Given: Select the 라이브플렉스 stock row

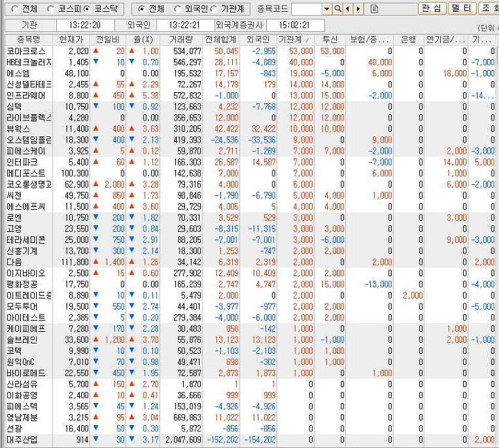Looking at the screenshot, I should pyautogui.click(x=252, y=118).
